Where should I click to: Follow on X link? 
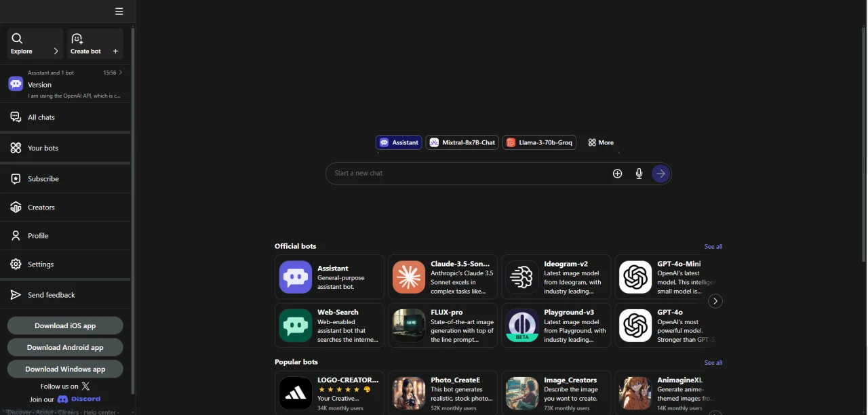click(x=65, y=386)
